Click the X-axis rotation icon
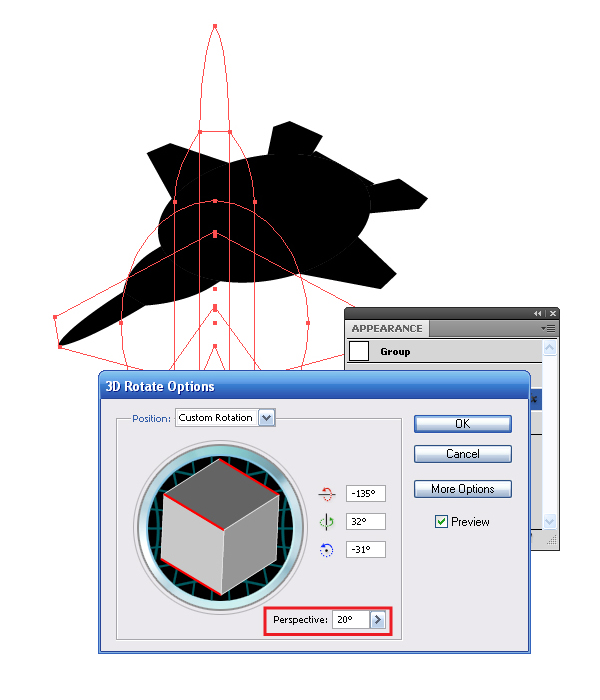The image size is (600, 700). [x=327, y=494]
